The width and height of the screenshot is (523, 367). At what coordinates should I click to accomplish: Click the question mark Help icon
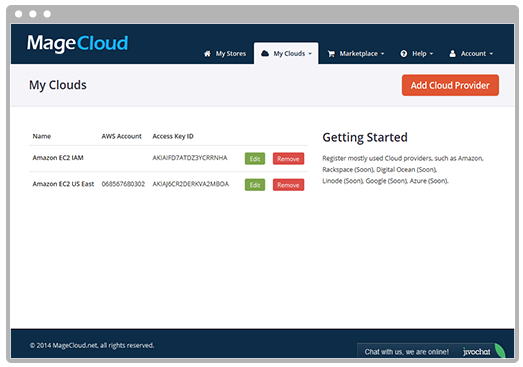pos(404,54)
